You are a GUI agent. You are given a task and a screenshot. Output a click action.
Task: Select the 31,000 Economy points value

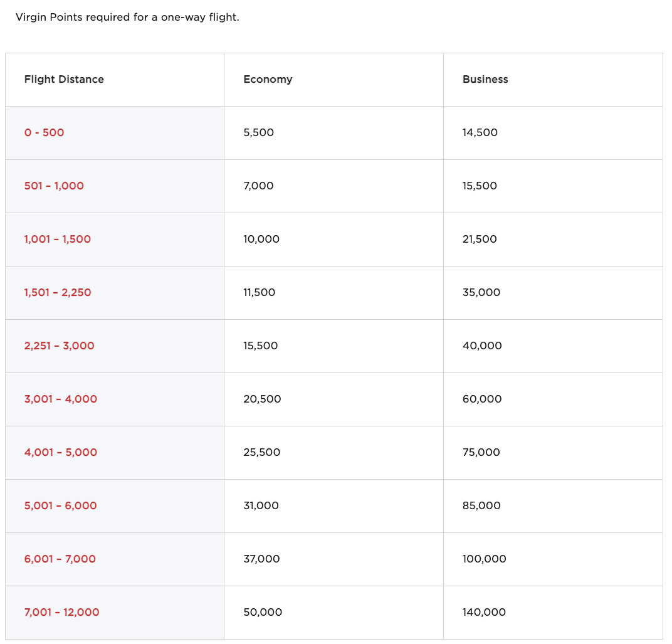pos(261,506)
